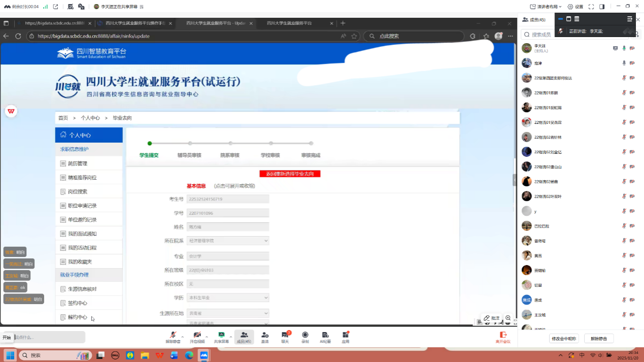The height and width of the screenshot is (362, 644).
Task: Toggle muted mic icon for 唐成
Action: click(624, 300)
